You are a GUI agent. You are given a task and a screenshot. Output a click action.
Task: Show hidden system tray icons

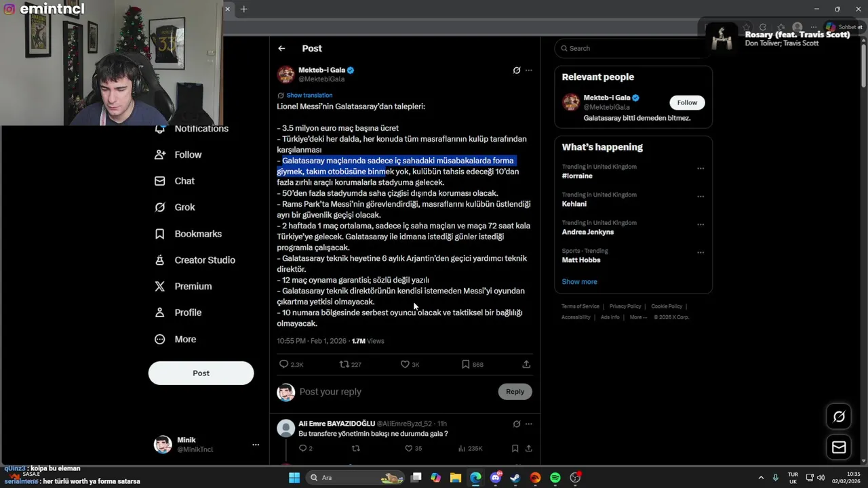click(x=761, y=478)
